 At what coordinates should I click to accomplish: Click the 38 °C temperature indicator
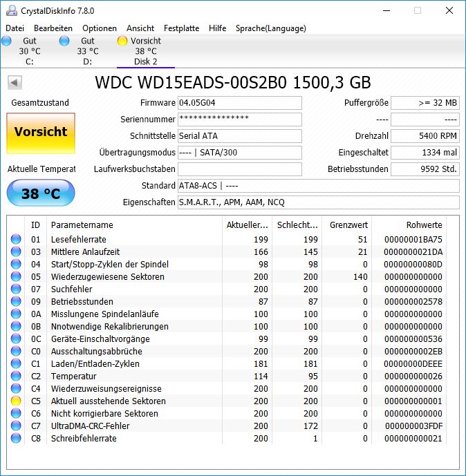[41, 193]
